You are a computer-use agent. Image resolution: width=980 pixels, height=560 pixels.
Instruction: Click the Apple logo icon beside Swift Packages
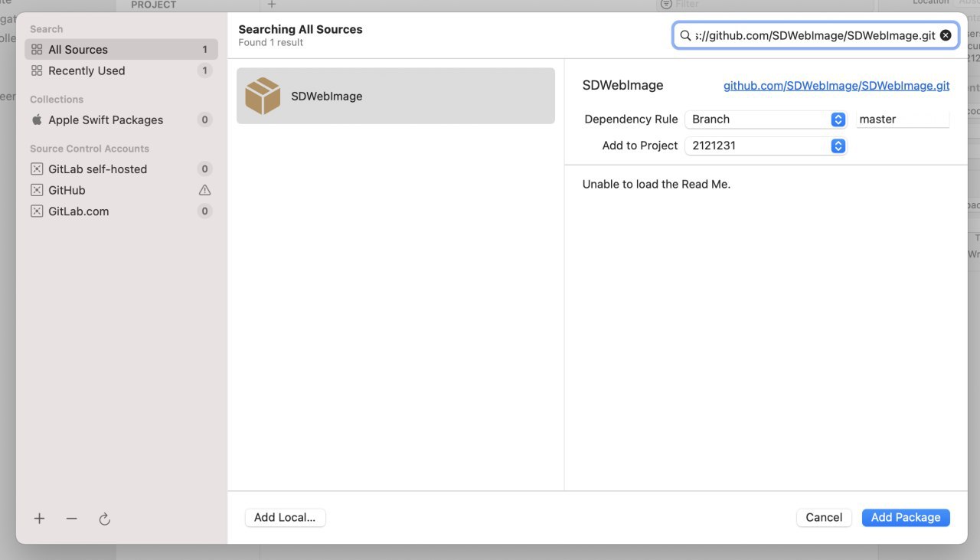pos(37,120)
